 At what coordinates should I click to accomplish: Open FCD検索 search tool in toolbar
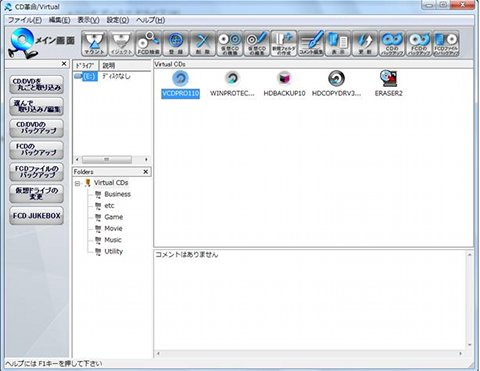148,43
